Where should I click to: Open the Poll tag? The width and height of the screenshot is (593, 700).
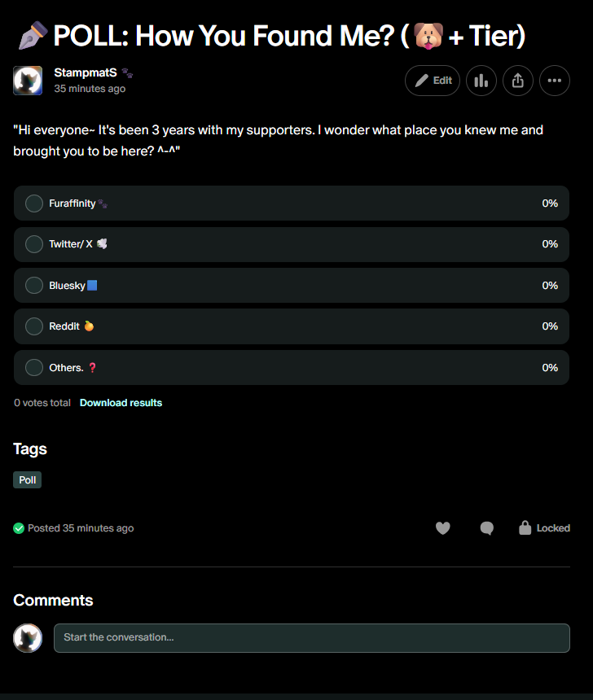point(28,480)
